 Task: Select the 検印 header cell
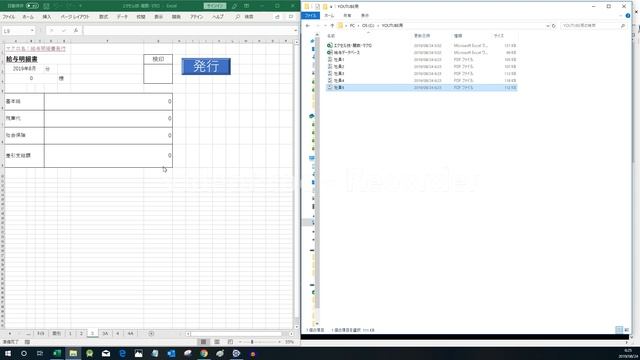point(158,59)
